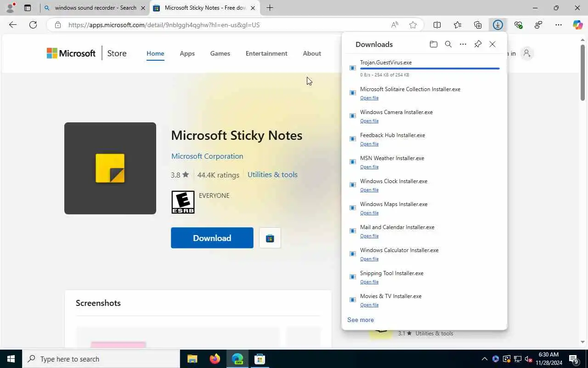Image resolution: width=588 pixels, height=368 pixels.
Task: Refresh the current page
Action: (33, 25)
